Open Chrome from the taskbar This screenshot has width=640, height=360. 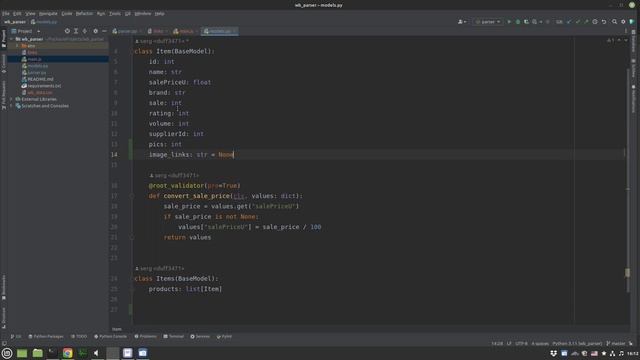67,353
